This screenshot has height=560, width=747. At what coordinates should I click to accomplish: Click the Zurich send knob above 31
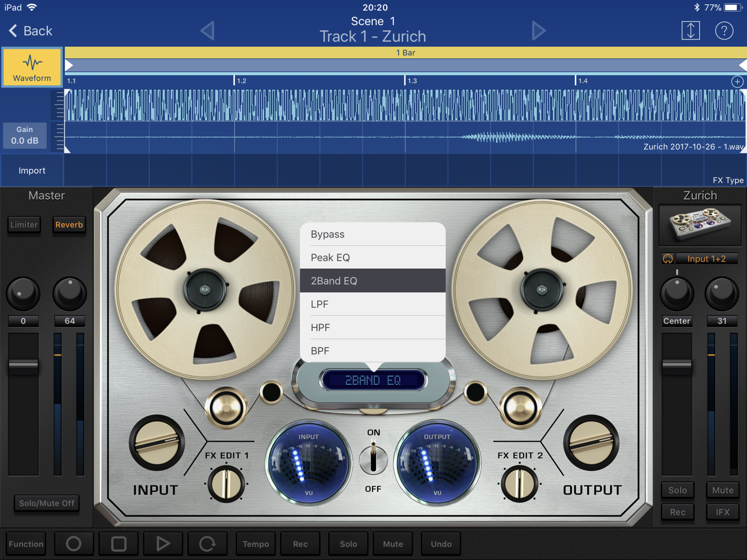click(x=722, y=293)
